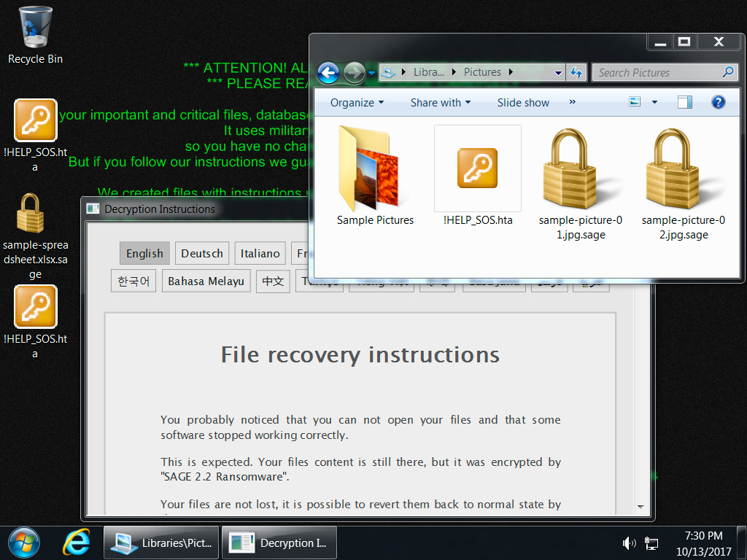The width and height of the screenshot is (747, 560).
Task: Open the Windows Start menu
Action: pyautogui.click(x=24, y=542)
